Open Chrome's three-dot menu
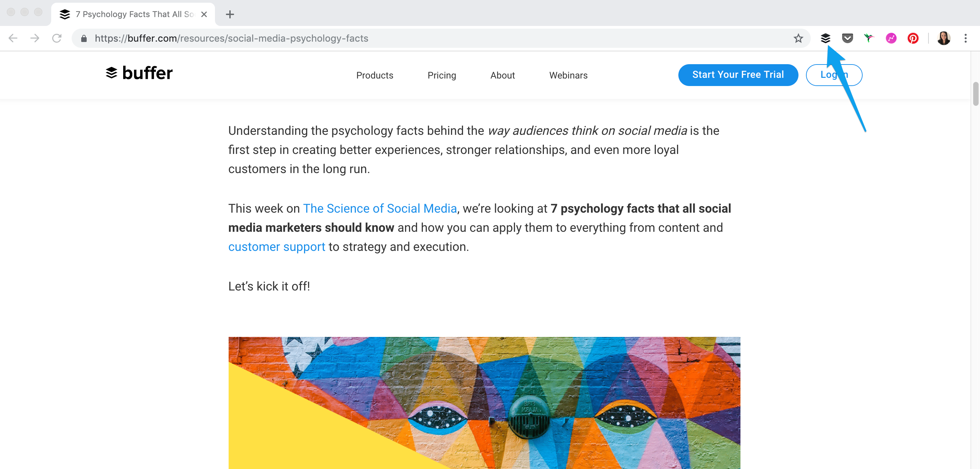The image size is (980, 469). coord(965,38)
